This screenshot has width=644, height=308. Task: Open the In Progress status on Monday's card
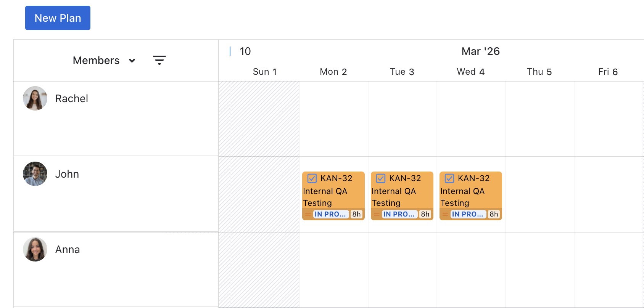(x=330, y=214)
